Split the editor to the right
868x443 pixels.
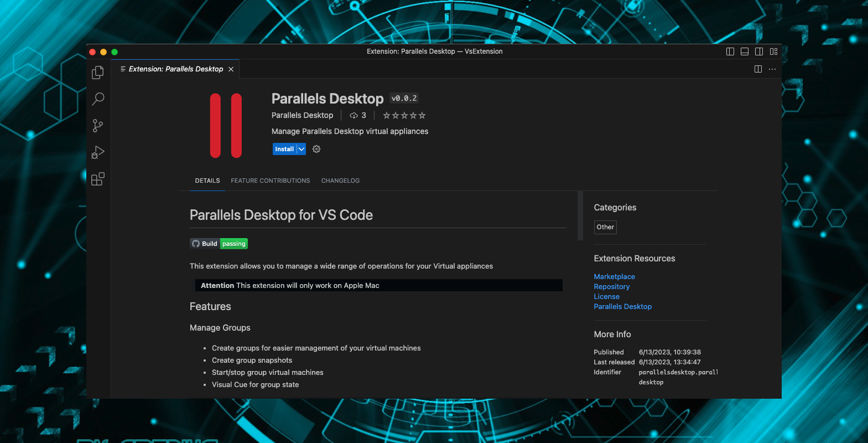coord(758,69)
